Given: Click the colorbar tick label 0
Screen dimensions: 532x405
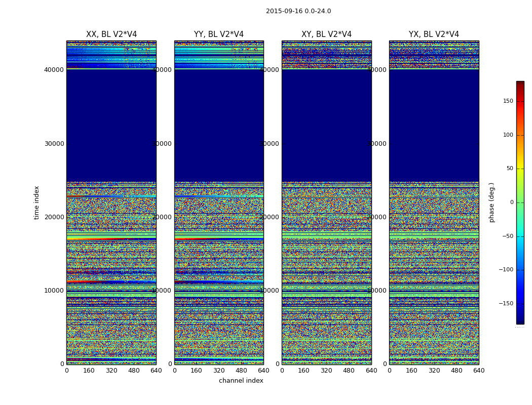Looking at the screenshot, I should (512, 202).
